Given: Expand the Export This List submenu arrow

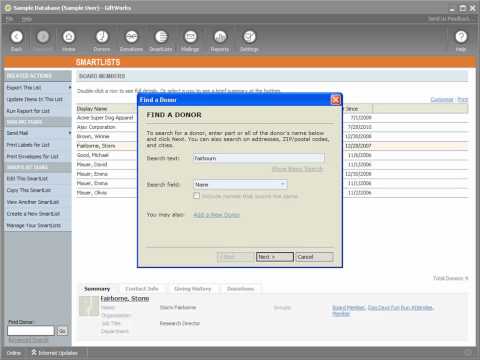Looking at the screenshot, I should (x=70, y=87).
